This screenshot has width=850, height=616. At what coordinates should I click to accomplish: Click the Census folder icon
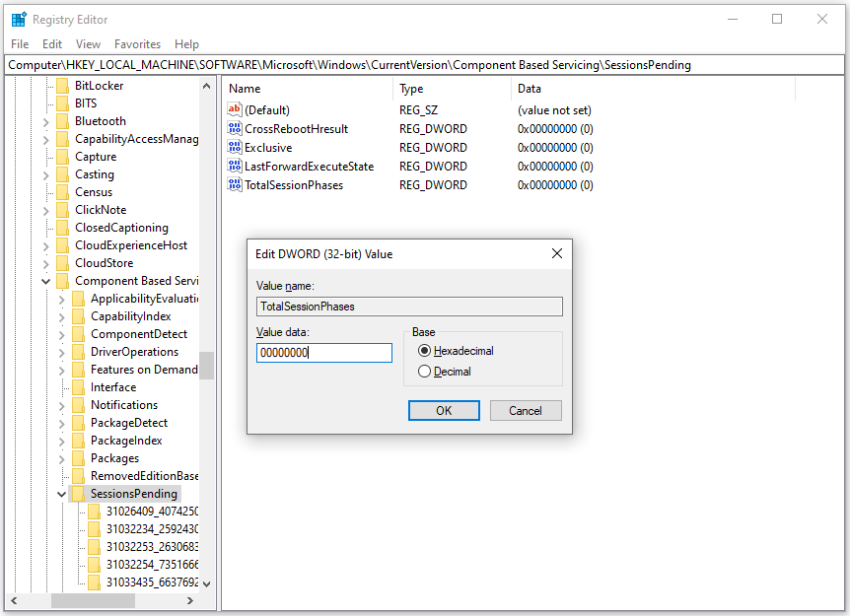(x=63, y=192)
